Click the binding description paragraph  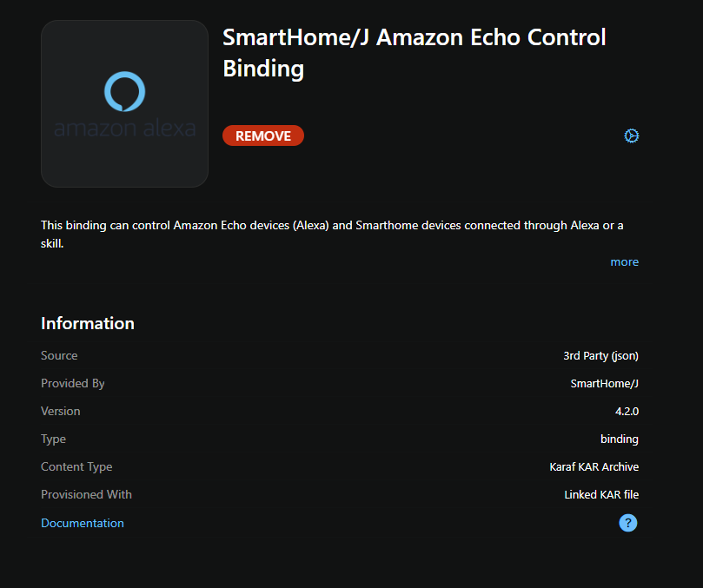[332, 235]
